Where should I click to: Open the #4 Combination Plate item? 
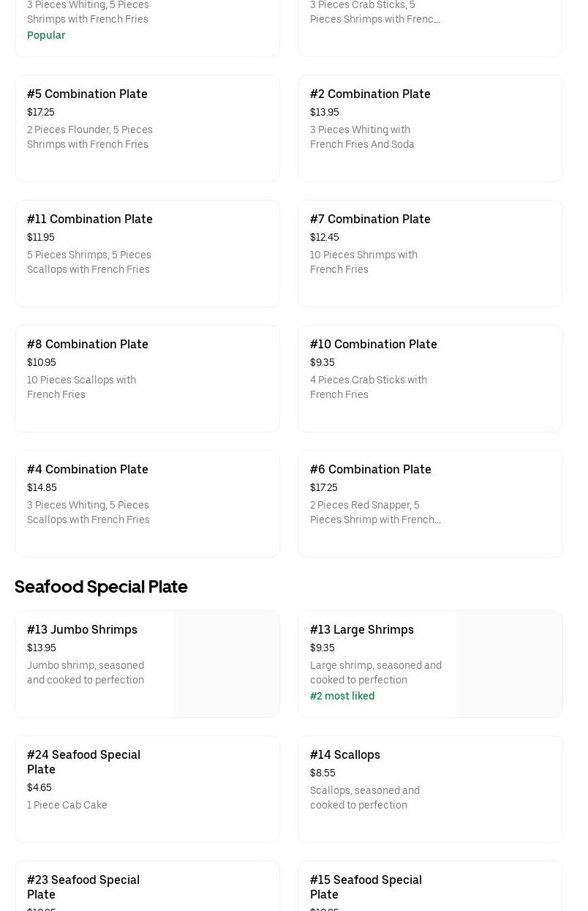pos(146,503)
